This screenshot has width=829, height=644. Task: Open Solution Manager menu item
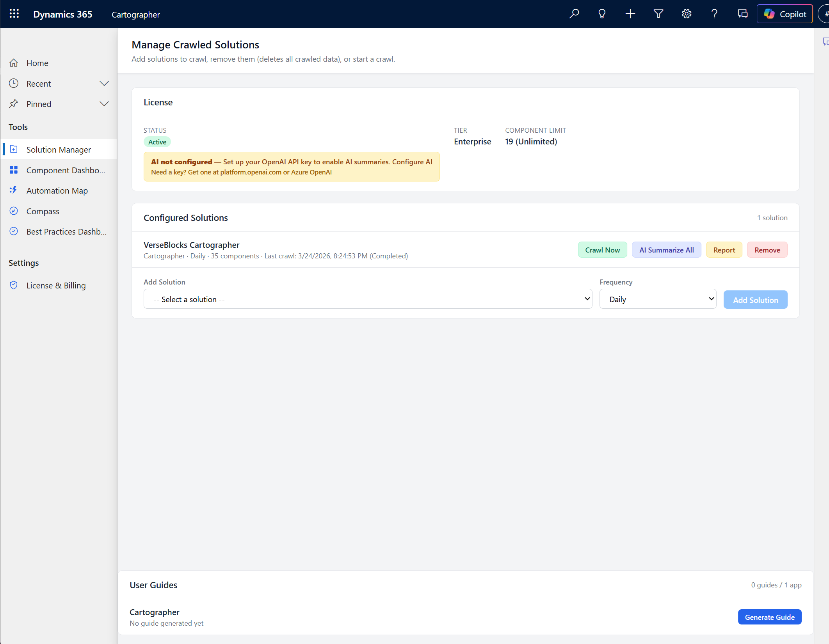[x=59, y=149]
